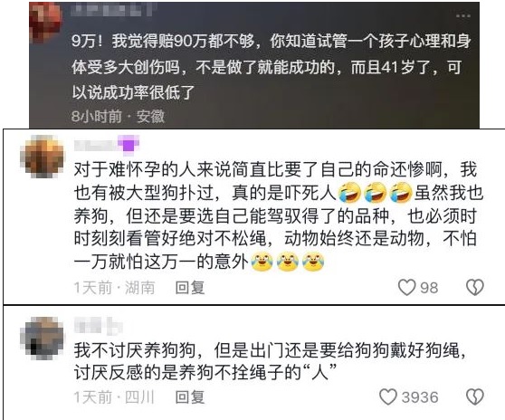View the Hunan commenter's avatar profile
The image size is (505, 420).
pyautogui.click(x=43, y=157)
